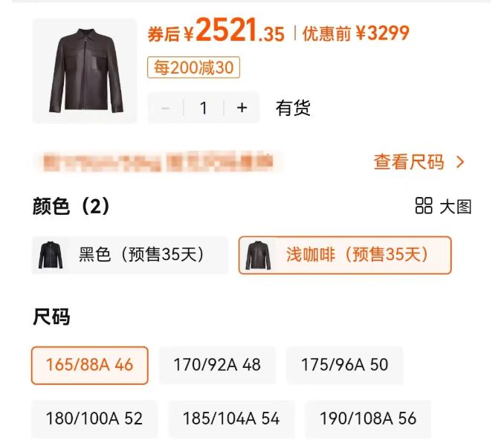Select the 浅咖啡 color option
Viewport: 504px width, 446px height.
pos(345,255)
